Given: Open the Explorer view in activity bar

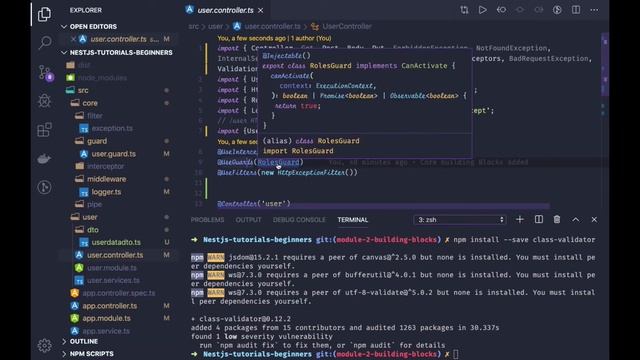Looking at the screenshot, I should pos(44,14).
